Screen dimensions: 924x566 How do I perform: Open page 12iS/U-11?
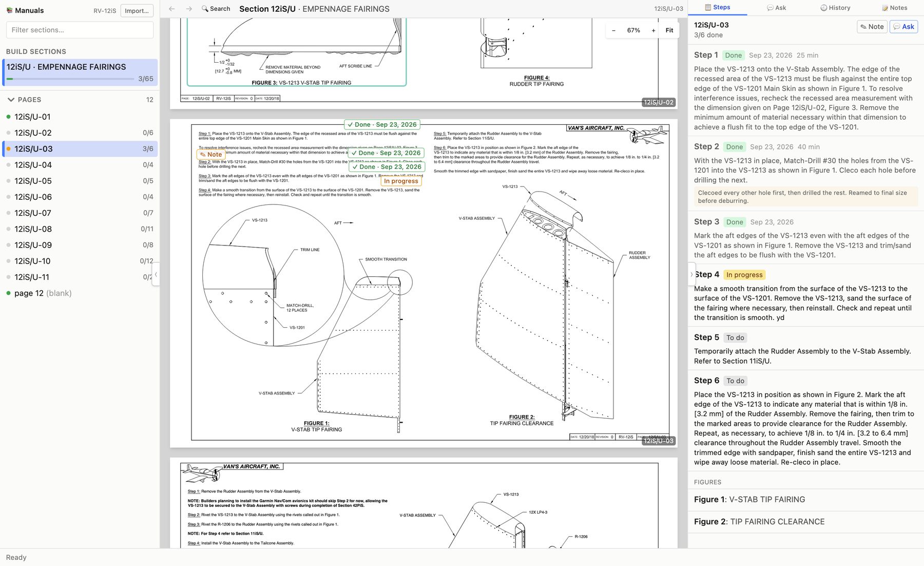(x=80, y=277)
